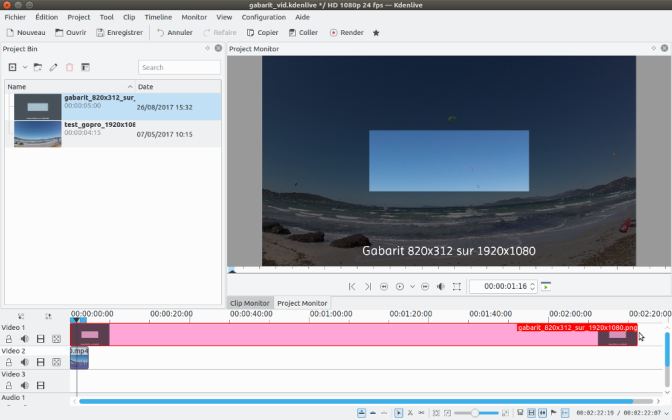Open the Configuration menu
672x420 pixels.
tap(264, 17)
